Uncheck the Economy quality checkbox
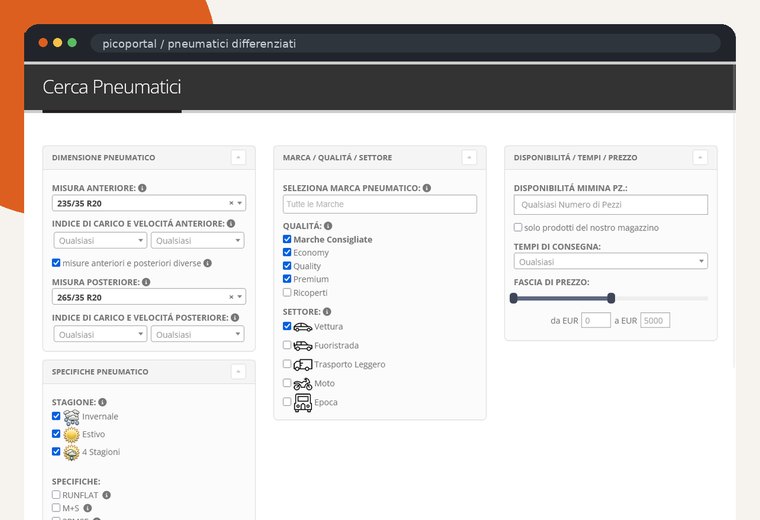This screenshot has height=520, width=760. [287, 252]
